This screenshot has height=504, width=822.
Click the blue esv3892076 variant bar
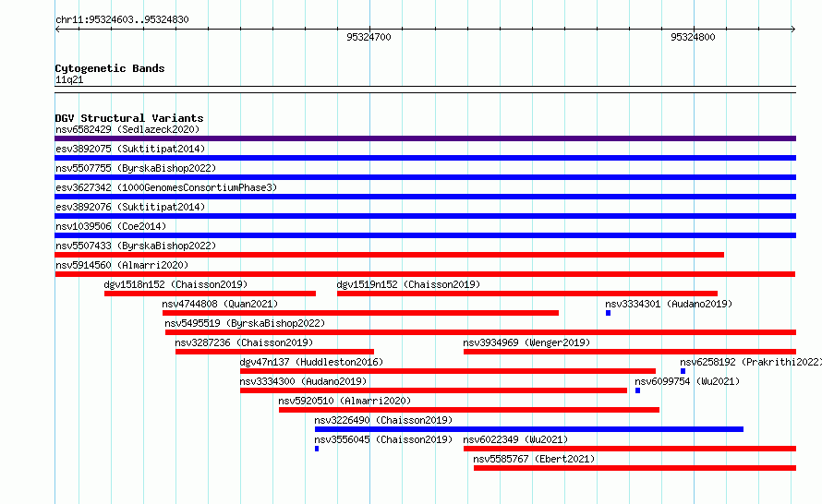425,216
